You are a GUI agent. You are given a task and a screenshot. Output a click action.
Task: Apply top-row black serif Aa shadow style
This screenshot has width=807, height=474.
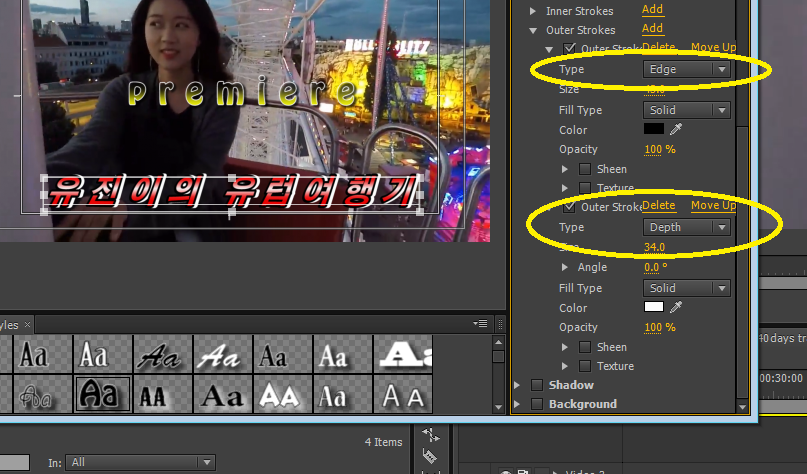coord(283,354)
